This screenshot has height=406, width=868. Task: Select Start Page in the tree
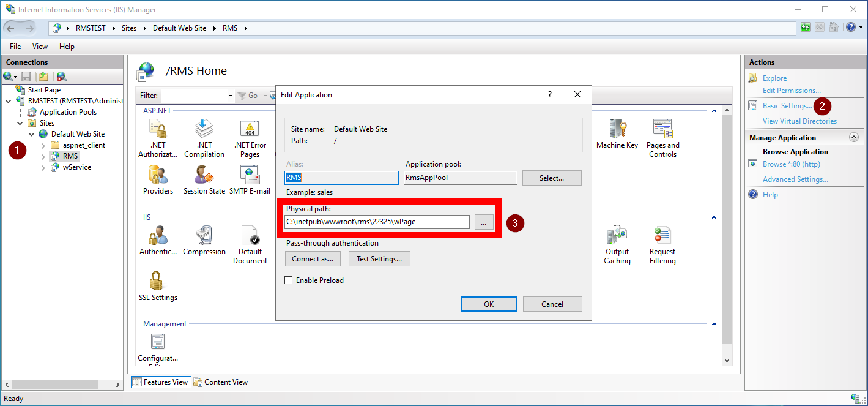pyautogui.click(x=44, y=90)
